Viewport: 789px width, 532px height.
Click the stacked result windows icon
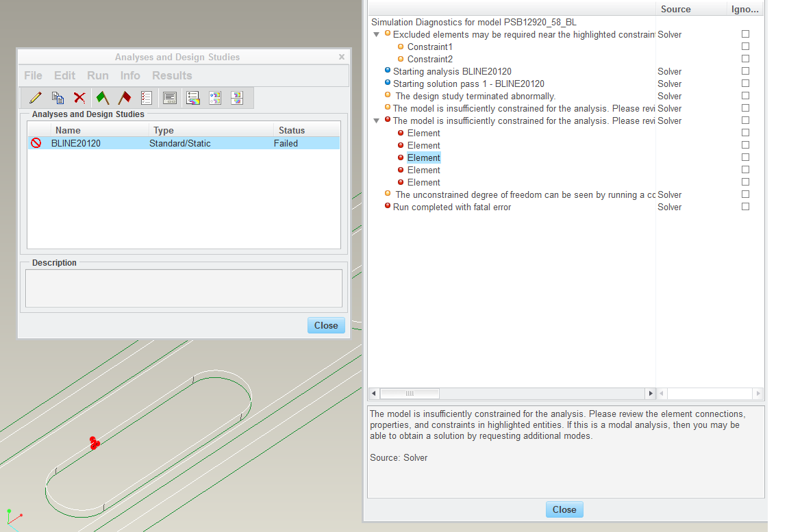(x=237, y=97)
